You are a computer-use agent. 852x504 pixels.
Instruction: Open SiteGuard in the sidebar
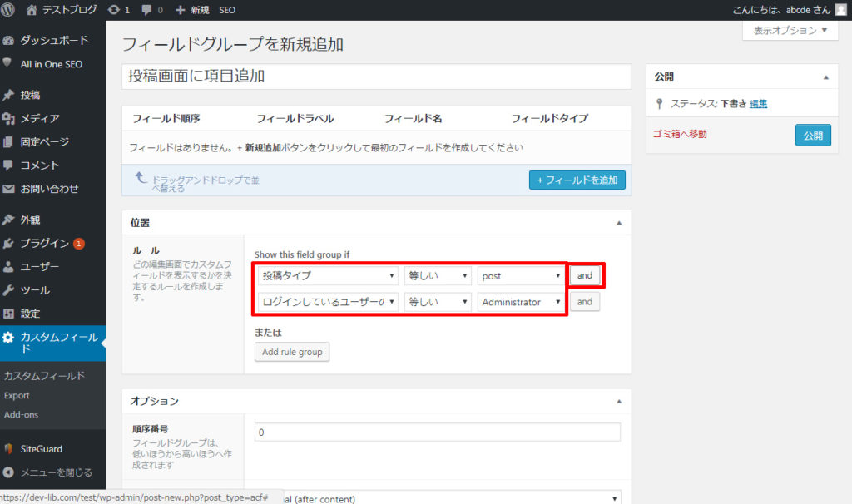click(x=41, y=448)
